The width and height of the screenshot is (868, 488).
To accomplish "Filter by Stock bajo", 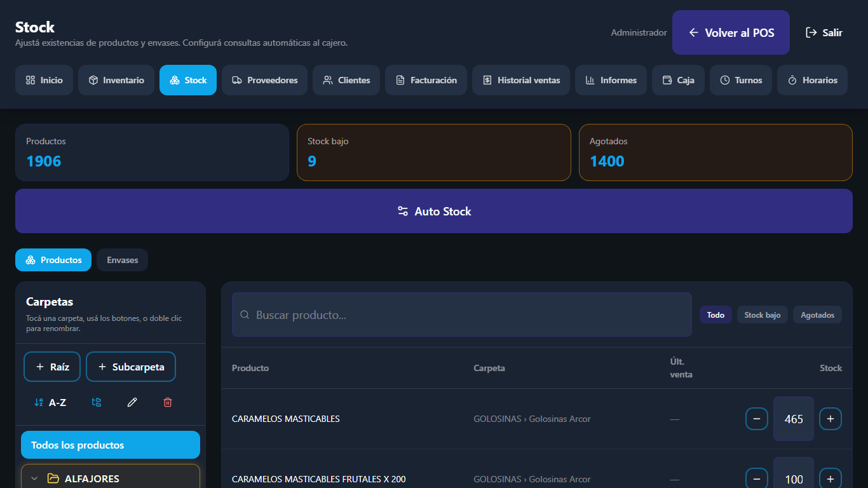I will coord(763,315).
